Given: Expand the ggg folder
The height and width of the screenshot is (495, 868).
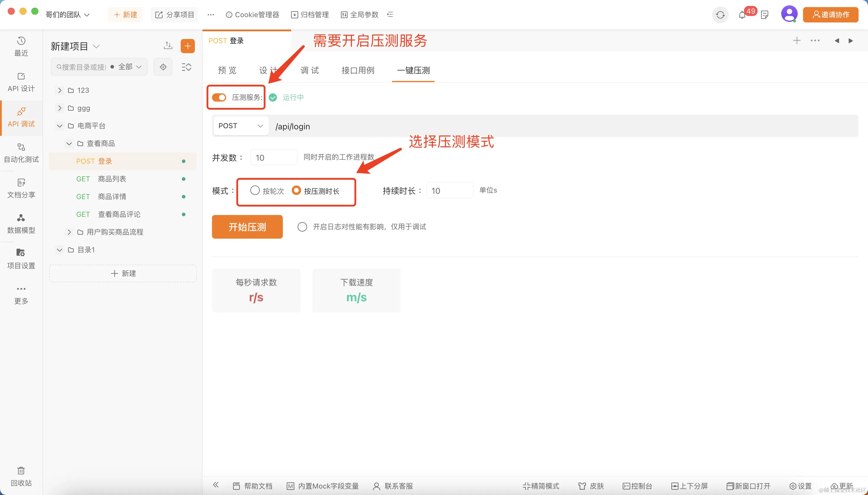Looking at the screenshot, I should click(x=60, y=108).
